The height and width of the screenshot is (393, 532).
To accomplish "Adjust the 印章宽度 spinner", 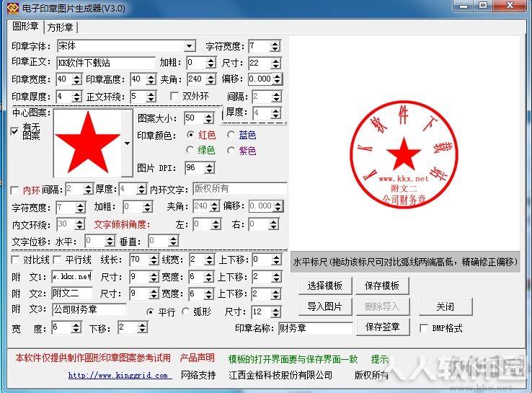I will point(77,79).
